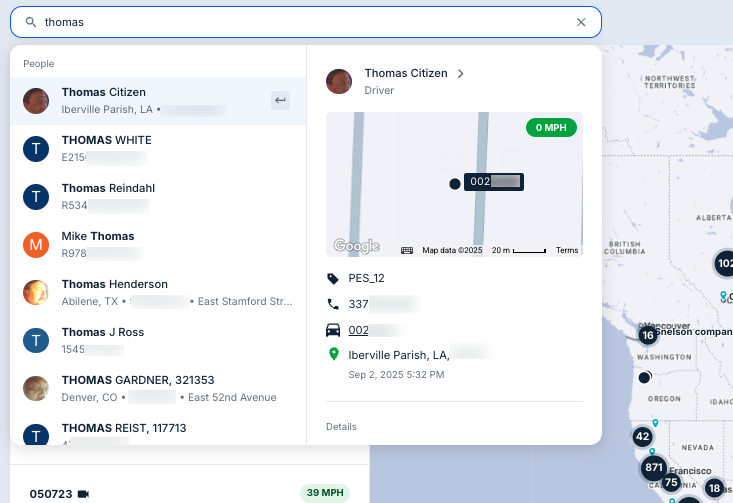This screenshot has height=503, width=733.
Task: Click the map scale bar reading 20 m
Action: (x=518, y=251)
